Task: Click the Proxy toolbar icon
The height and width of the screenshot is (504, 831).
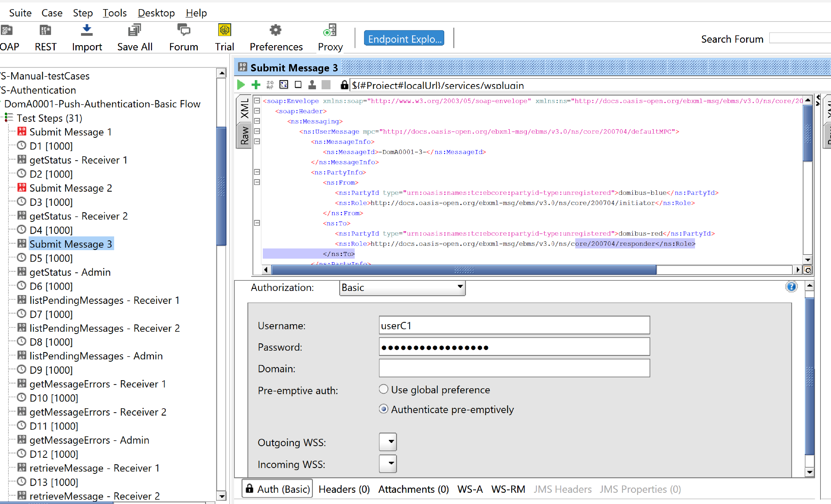Action: point(330,38)
